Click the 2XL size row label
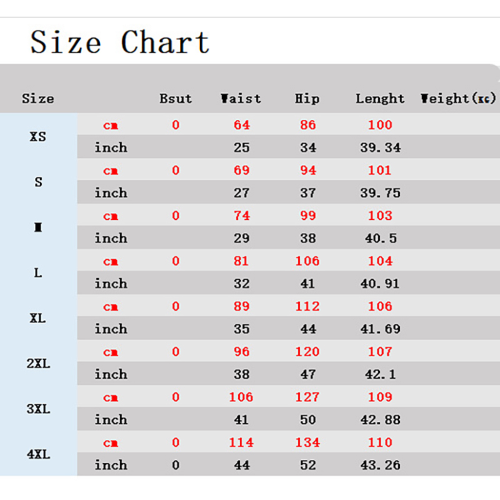This screenshot has height=500, width=500. pyautogui.click(x=39, y=364)
